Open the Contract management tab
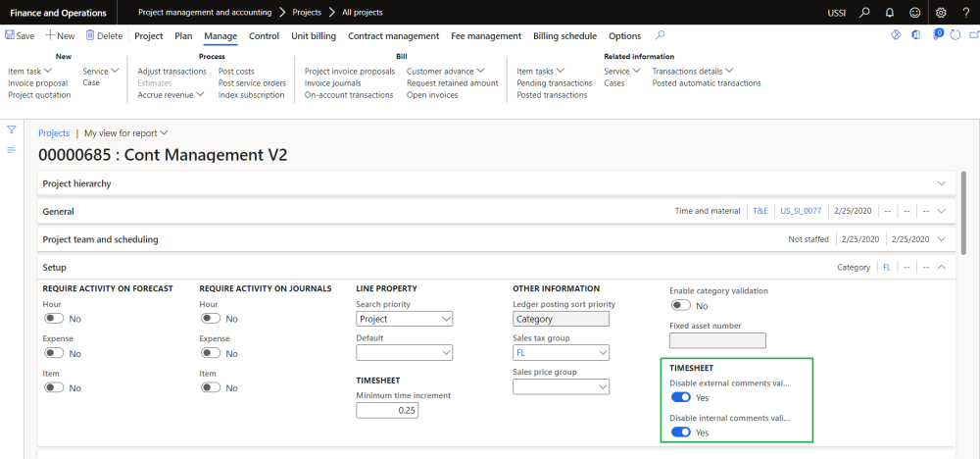The height and width of the screenshot is (459, 980). 393,36
